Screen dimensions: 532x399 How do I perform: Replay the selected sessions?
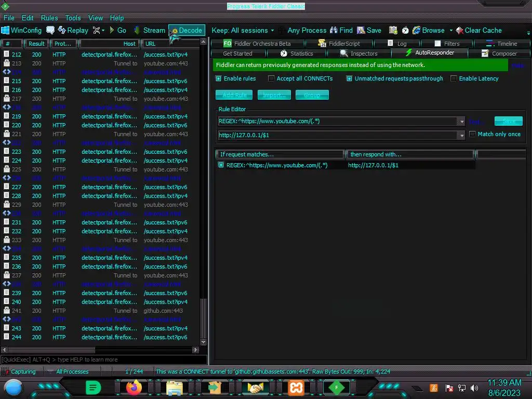click(73, 31)
